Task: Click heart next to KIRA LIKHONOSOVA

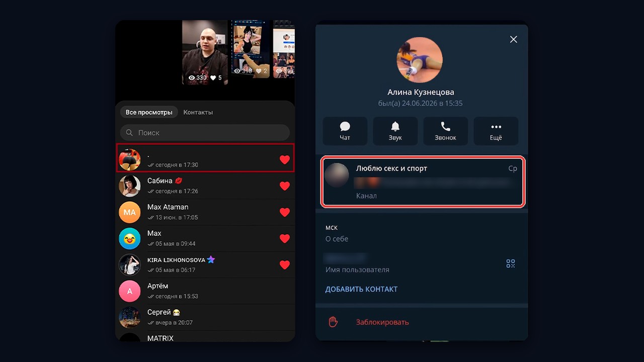Action: 285,264
